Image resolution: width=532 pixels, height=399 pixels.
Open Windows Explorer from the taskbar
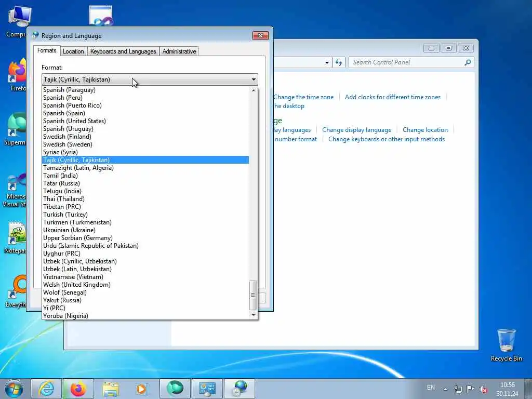pyautogui.click(x=111, y=389)
